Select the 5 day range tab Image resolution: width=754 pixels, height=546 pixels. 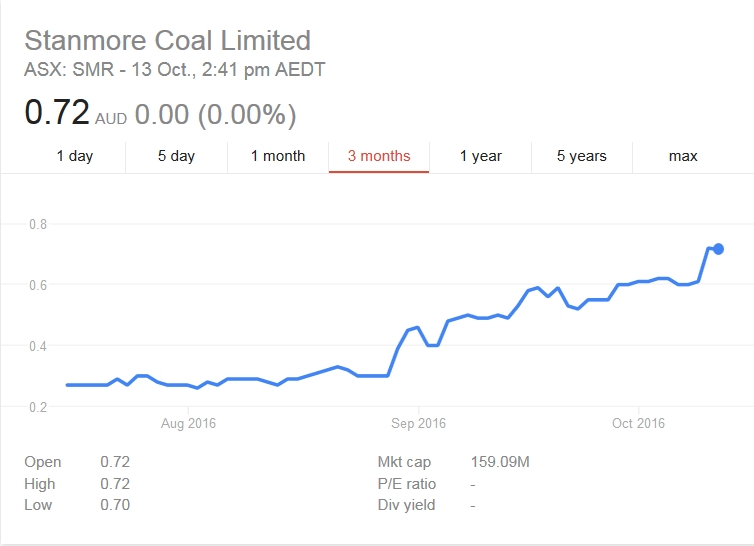pyautogui.click(x=176, y=156)
